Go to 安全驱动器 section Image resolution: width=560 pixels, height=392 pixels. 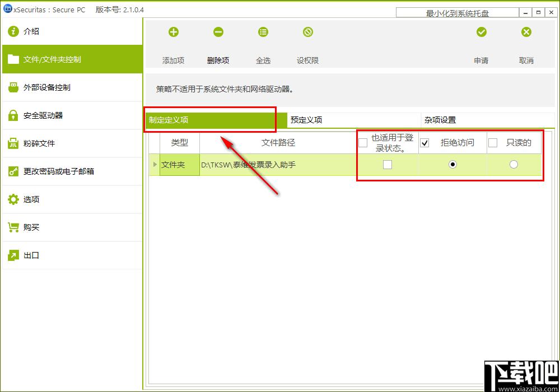[72, 115]
